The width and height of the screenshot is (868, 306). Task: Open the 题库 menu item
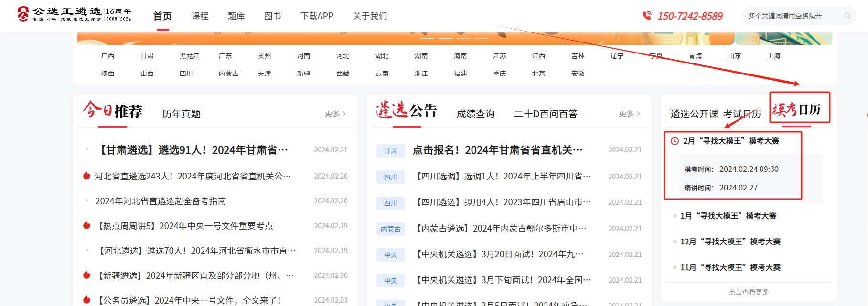(236, 16)
